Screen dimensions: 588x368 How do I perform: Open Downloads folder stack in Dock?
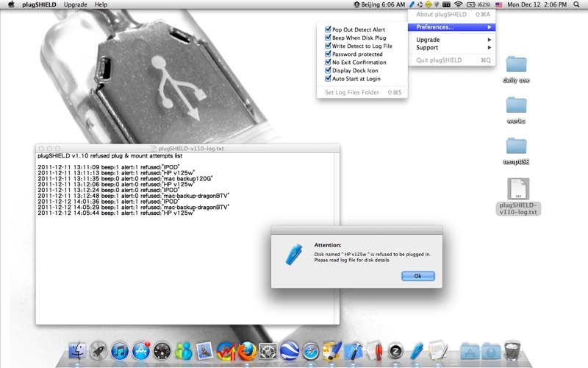pos(491,352)
